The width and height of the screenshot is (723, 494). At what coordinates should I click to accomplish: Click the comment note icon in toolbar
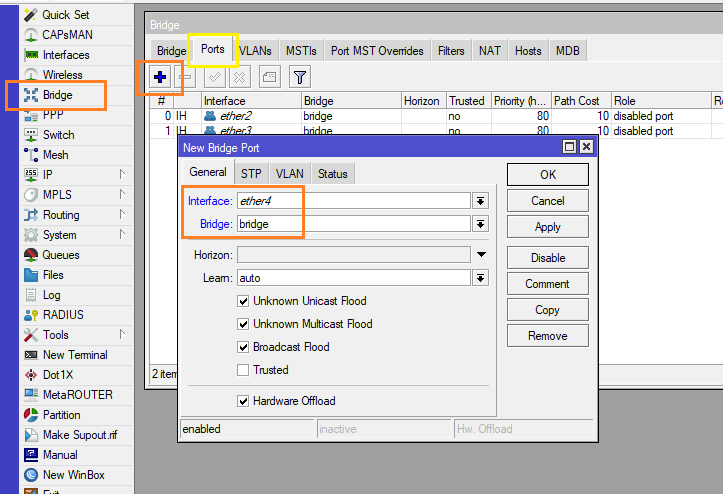coord(269,77)
